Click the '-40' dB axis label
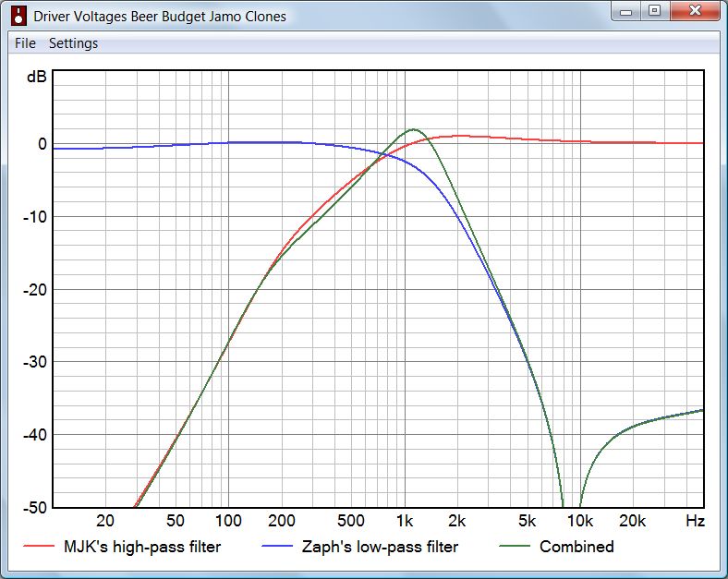 tap(35, 435)
